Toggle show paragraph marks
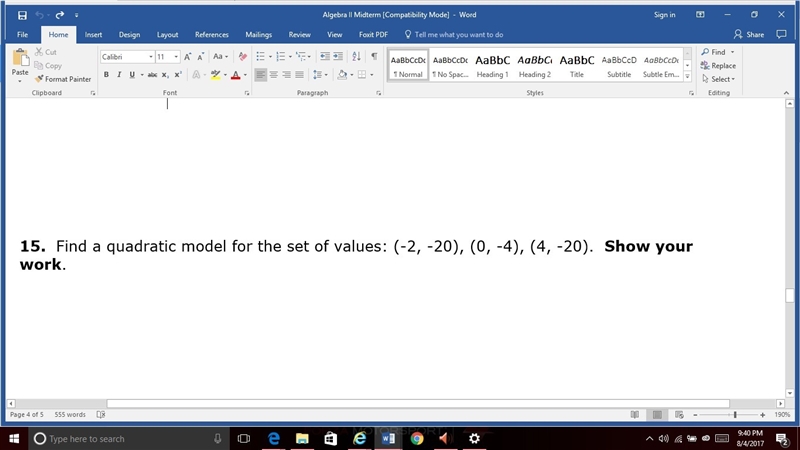Image resolution: width=800 pixels, height=450 pixels. [x=374, y=57]
